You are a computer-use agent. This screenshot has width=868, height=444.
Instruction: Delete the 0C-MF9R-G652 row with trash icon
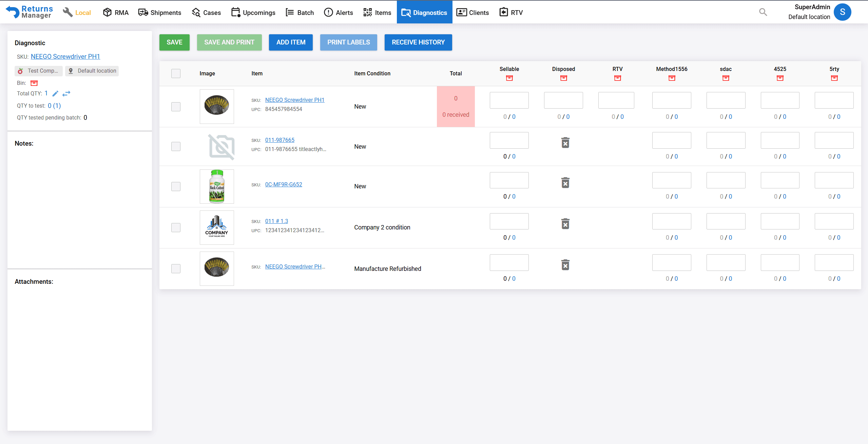(565, 183)
